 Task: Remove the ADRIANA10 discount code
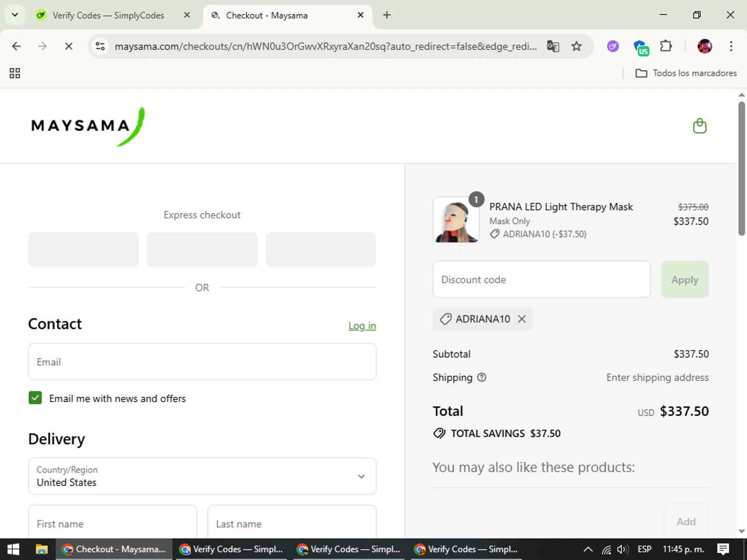(x=521, y=319)
